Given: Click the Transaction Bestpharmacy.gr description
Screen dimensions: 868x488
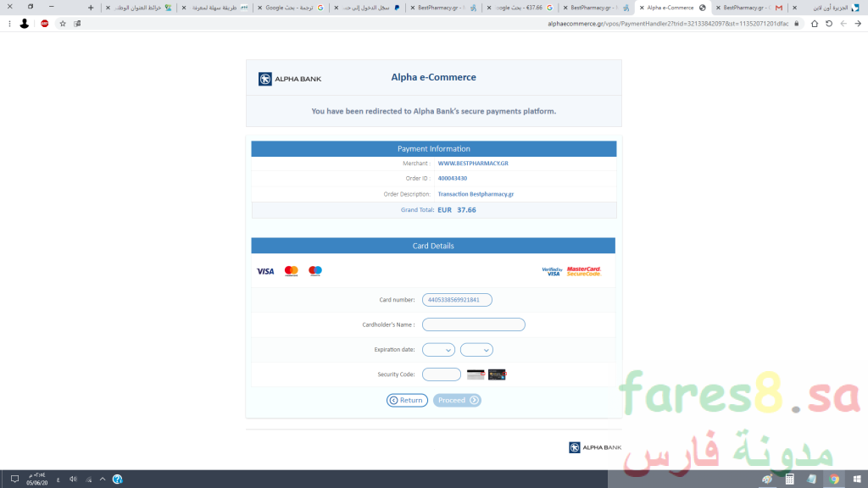Looking at the screenshot, I should [x=476, y=194].
